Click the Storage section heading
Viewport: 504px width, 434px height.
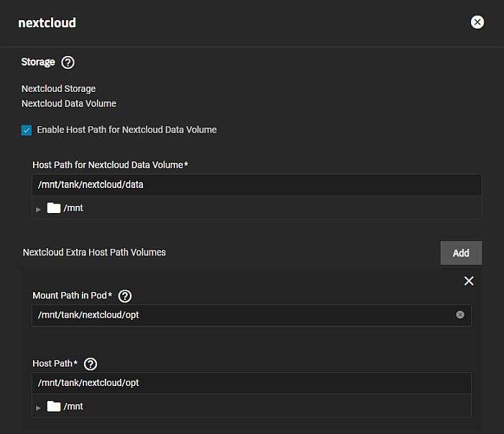point(38,62)
